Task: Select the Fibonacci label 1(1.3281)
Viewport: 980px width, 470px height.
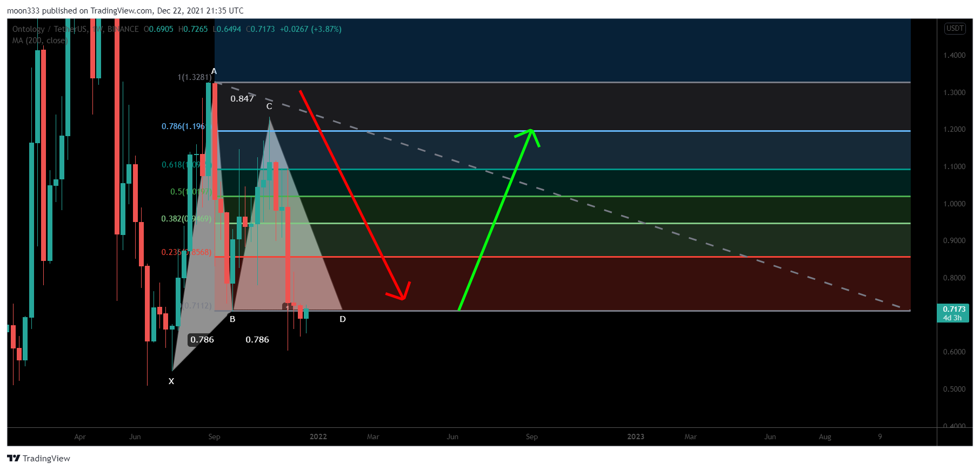Action: (194, 77)
